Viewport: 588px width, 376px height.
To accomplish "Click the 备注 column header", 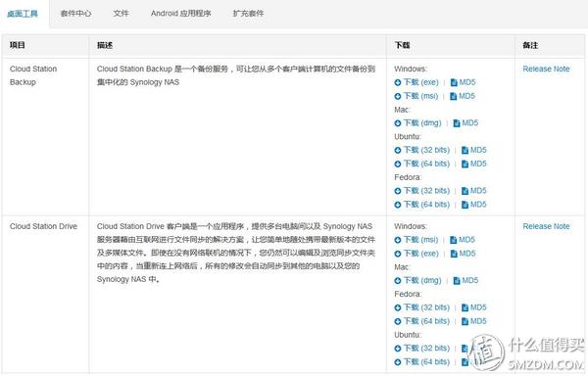I will click(x=530, y=46).
